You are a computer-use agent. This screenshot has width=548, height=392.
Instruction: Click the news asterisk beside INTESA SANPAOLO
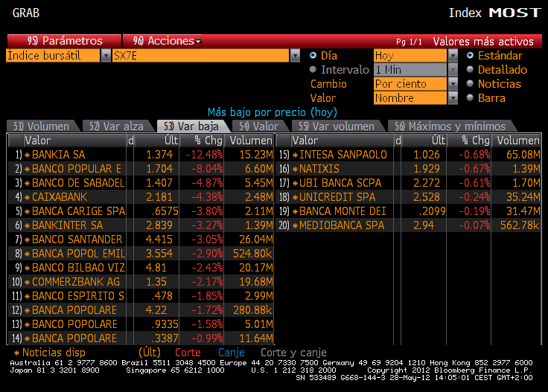click(295, 155)
